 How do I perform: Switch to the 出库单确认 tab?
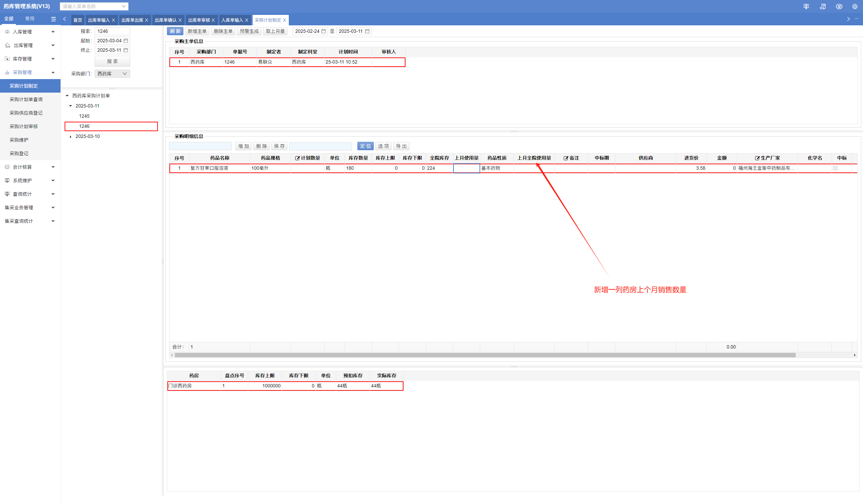[x=165, y=20]
